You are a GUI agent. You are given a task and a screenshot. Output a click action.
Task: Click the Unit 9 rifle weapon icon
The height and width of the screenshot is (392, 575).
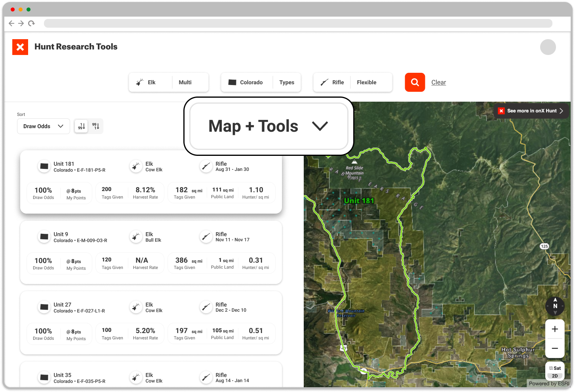[x=206, y=237]
